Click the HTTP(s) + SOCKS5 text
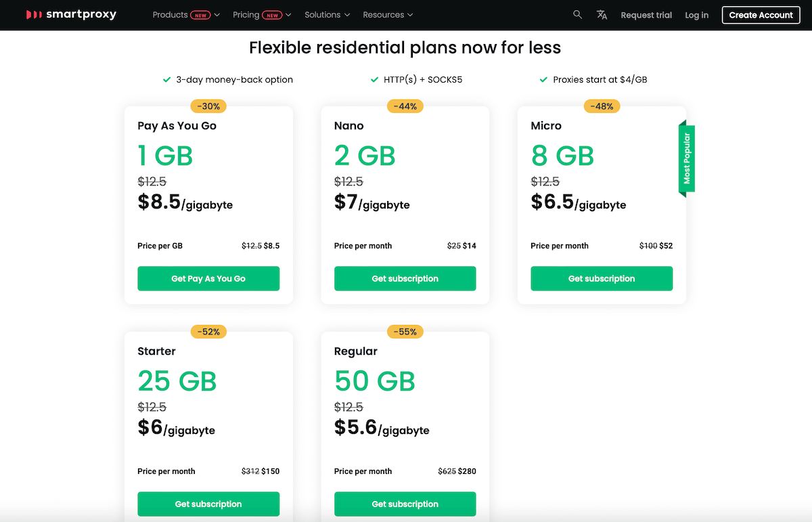The height and width of the screenshot is (522, 812). pyautogui.click(x=423, y=80)
